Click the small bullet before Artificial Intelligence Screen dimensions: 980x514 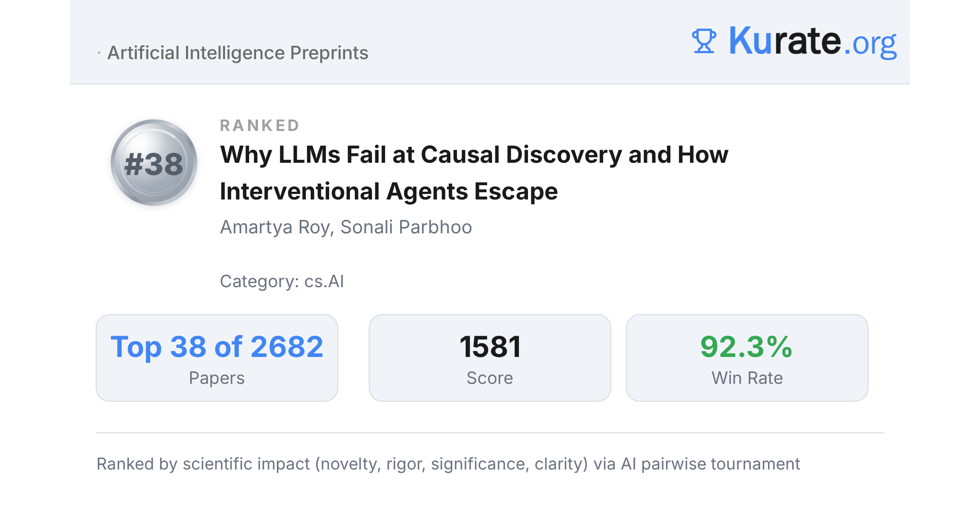tap(99, 53)
